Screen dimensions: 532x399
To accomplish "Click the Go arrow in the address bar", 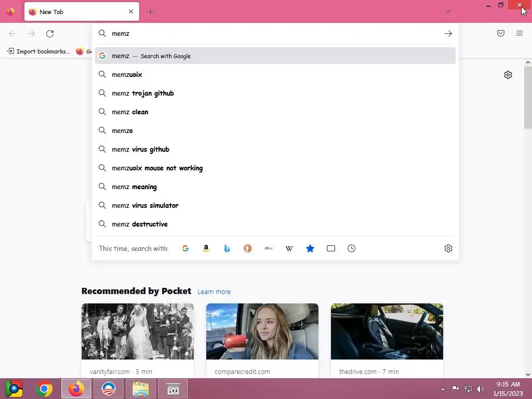I will tap(448, 34).
